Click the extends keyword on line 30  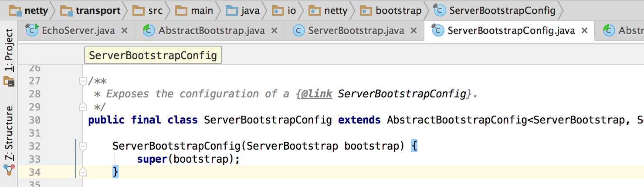click(x=359, y=120)
